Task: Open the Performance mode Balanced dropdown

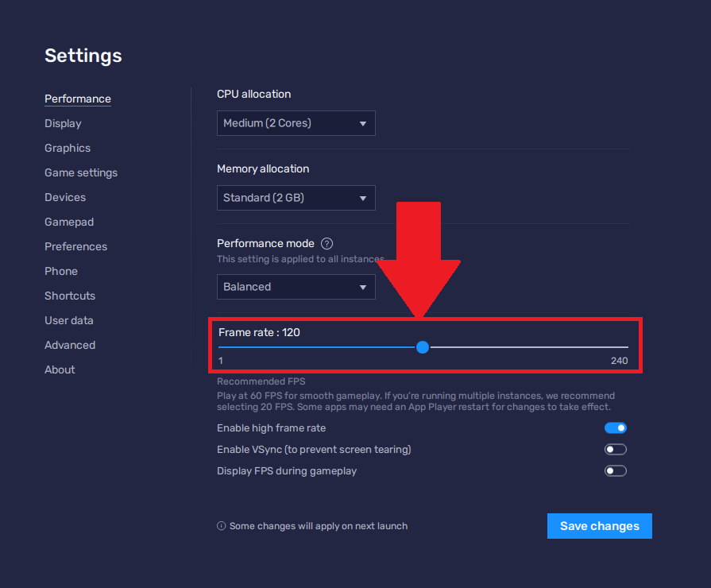Action: (x=296, y=287)
